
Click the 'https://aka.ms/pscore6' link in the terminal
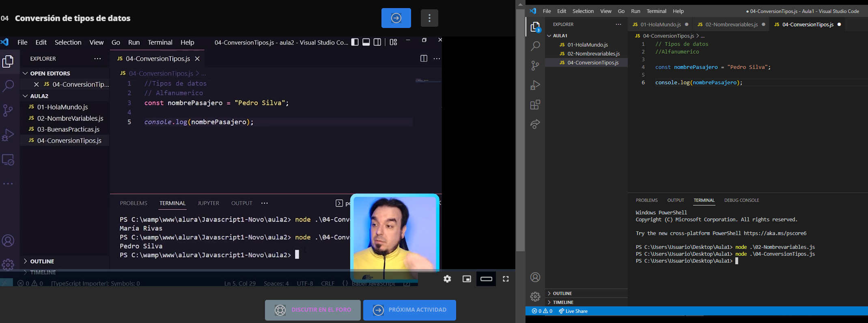point(775,233)
